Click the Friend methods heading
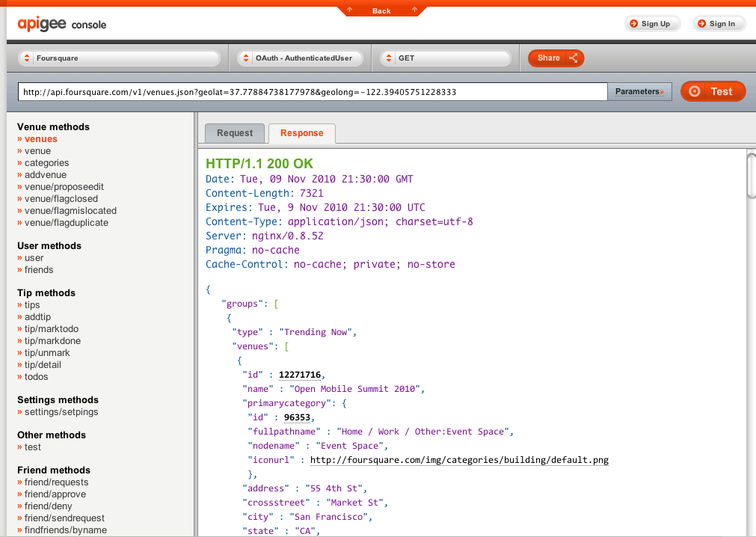 coord(54,470)
